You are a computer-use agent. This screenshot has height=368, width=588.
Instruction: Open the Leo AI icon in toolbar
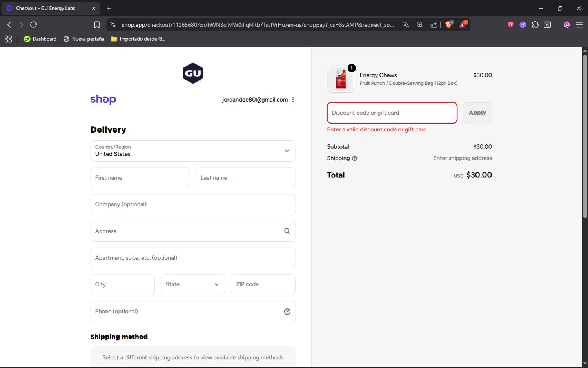567,25
